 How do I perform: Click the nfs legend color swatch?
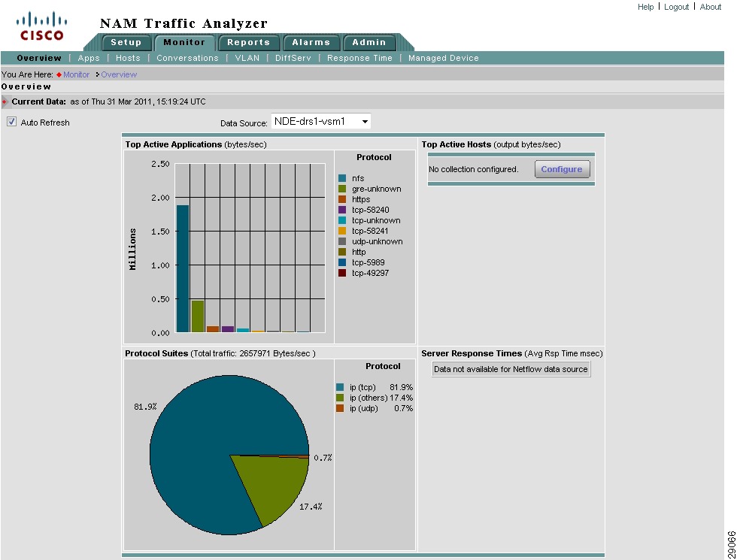click(342, 178)
